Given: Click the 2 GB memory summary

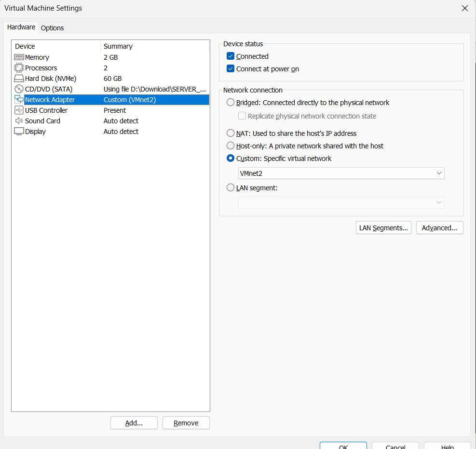Looking at the screenshot, I should (x=110, y=57).
